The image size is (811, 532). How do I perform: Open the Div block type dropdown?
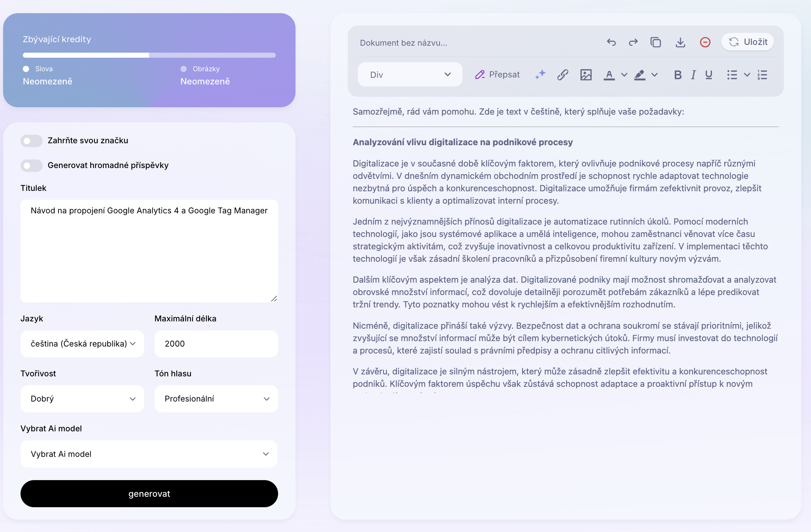[x=410, y=74]
